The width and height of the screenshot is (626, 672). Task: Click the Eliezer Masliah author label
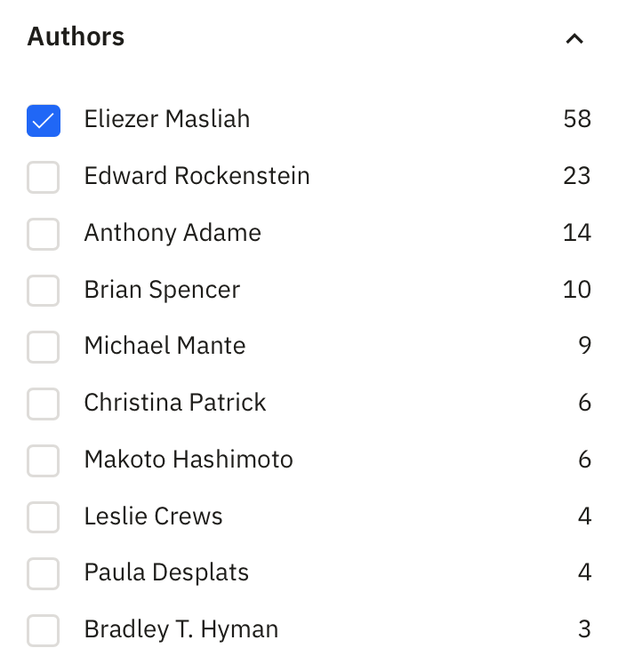point(167,119)
